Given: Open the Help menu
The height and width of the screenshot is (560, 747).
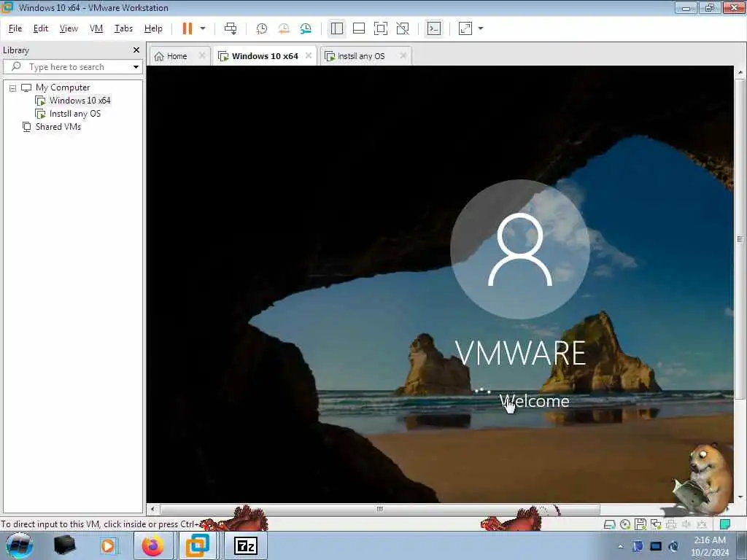Looking at the screenshot, I should click(x=153, y=28).
